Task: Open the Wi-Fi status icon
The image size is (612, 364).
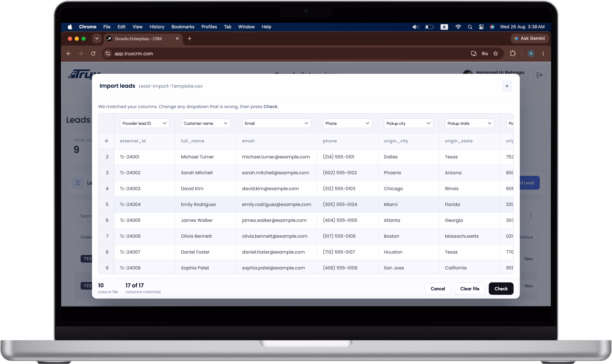Action: (x=458, y=27)
